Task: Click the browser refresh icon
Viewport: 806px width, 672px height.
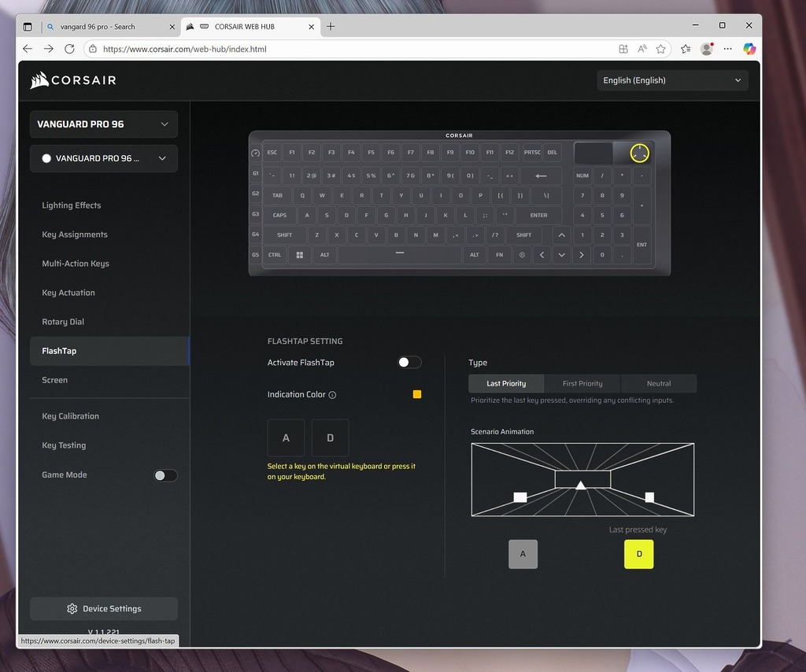Action: pos(69,49)
